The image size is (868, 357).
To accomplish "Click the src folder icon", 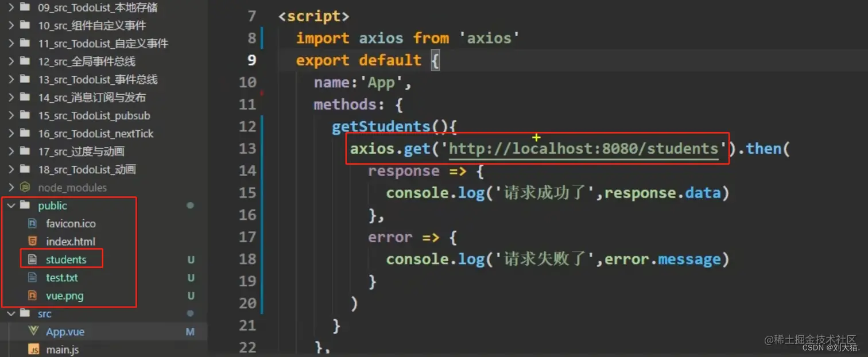I will click(x=25, y=313).
